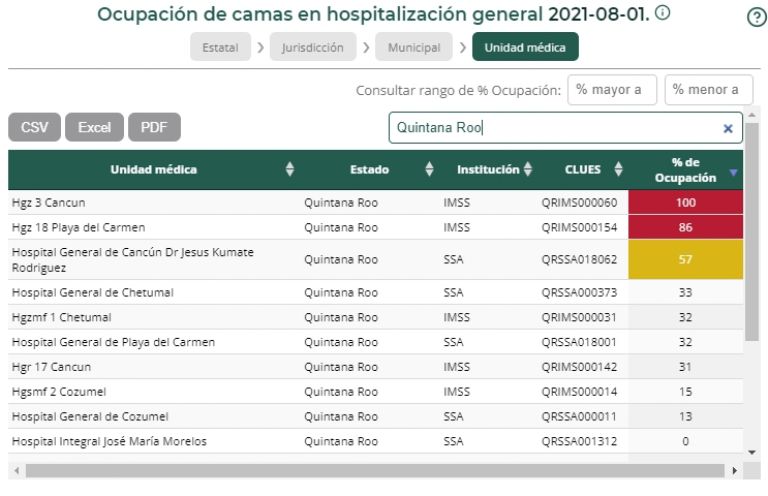Select the Unidad médica tab
The image size is (768, 496).
pos(525,48)
